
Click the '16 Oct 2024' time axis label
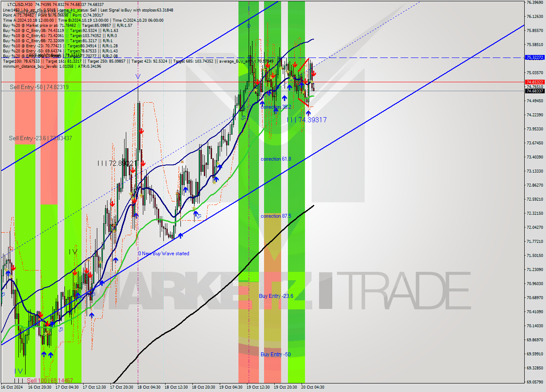[11, 387]
